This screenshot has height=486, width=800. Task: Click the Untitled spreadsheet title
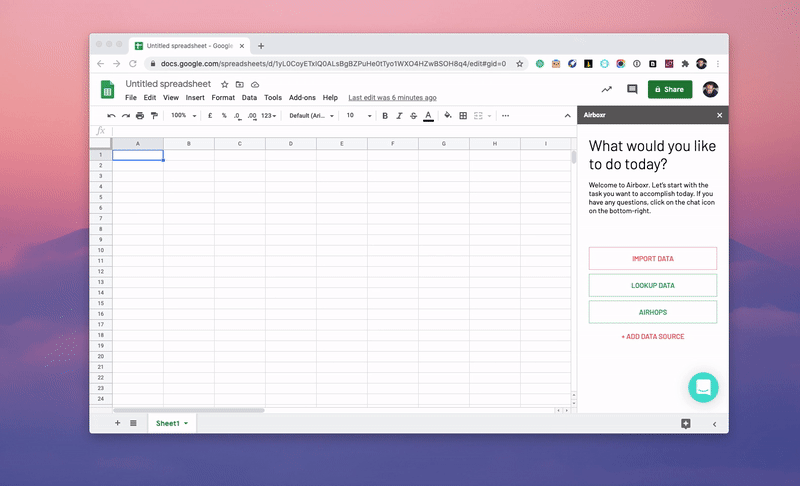(x=168, y=84)
